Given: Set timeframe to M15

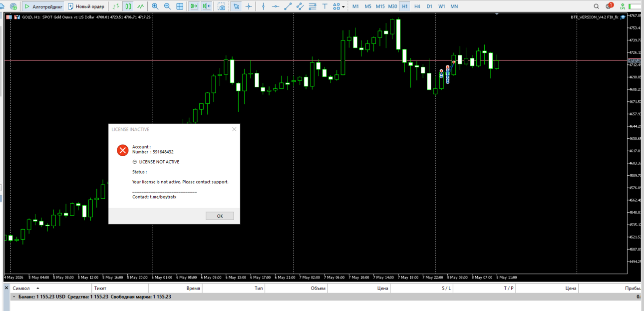Looking at the screenshot, I should coord(380,6).
